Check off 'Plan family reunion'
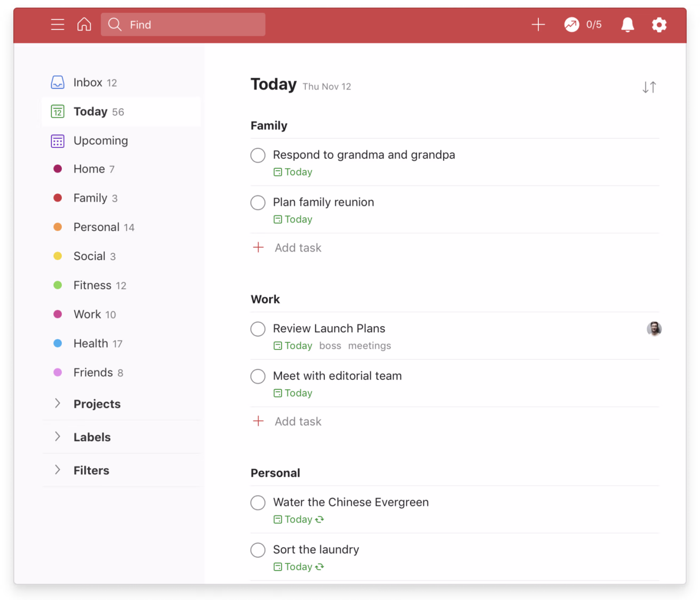Image resolution: width=700 pixels, height=600 pixels. pos(258,203)
